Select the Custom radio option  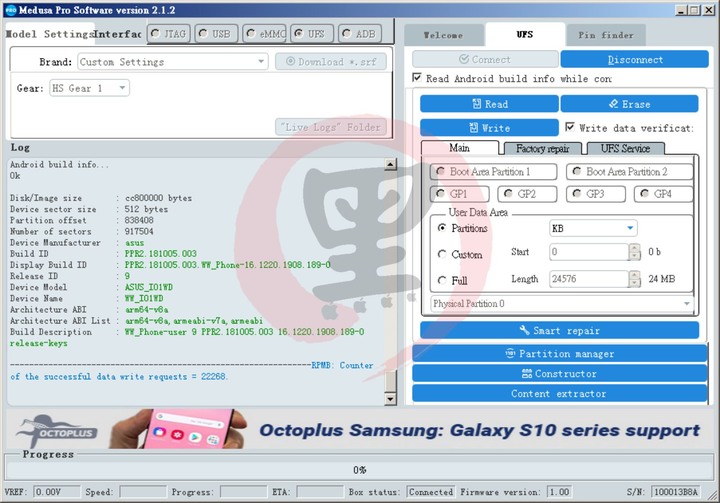tap(442, 254)
